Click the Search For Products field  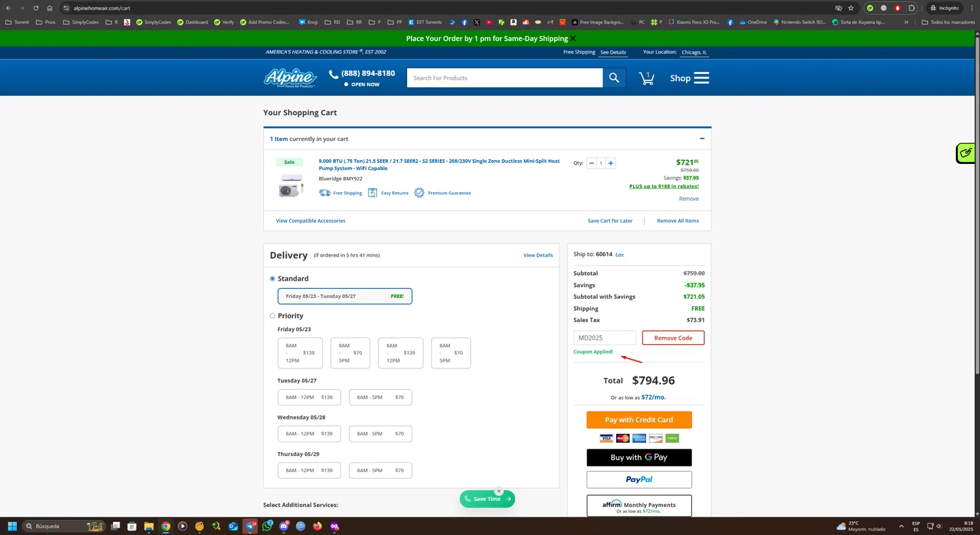pyautogui.click(x=504, y=78)
